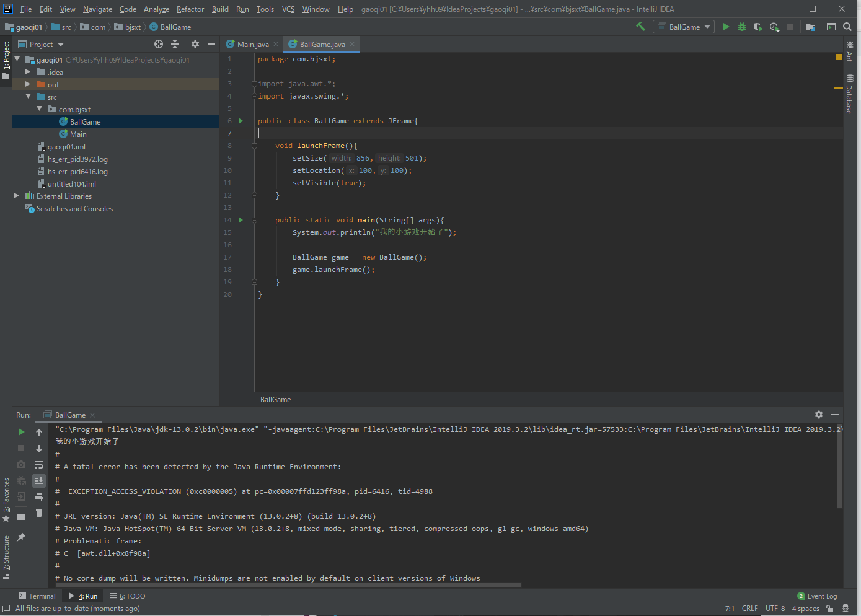The width and height of the screenshot is (861, 616).
Task: Open the Project view selector dropdown
Action: tap(41, 45)
